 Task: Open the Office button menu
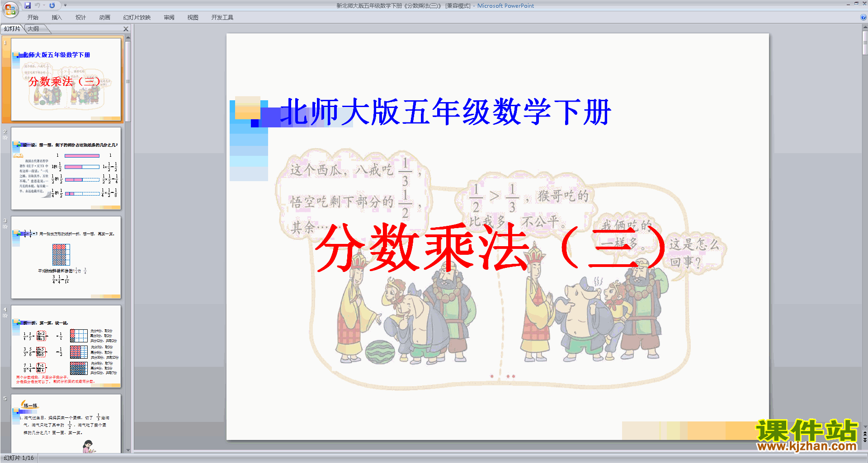(x=10, y=9)
